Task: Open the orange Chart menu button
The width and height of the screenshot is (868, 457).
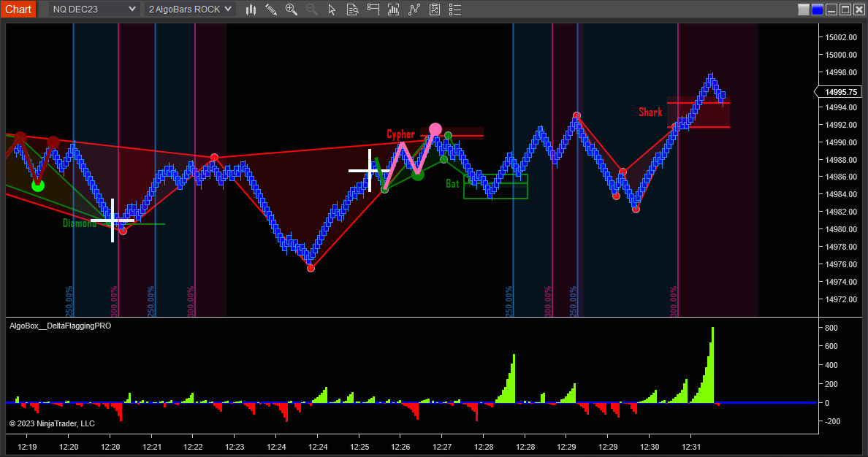Action: 18,9
